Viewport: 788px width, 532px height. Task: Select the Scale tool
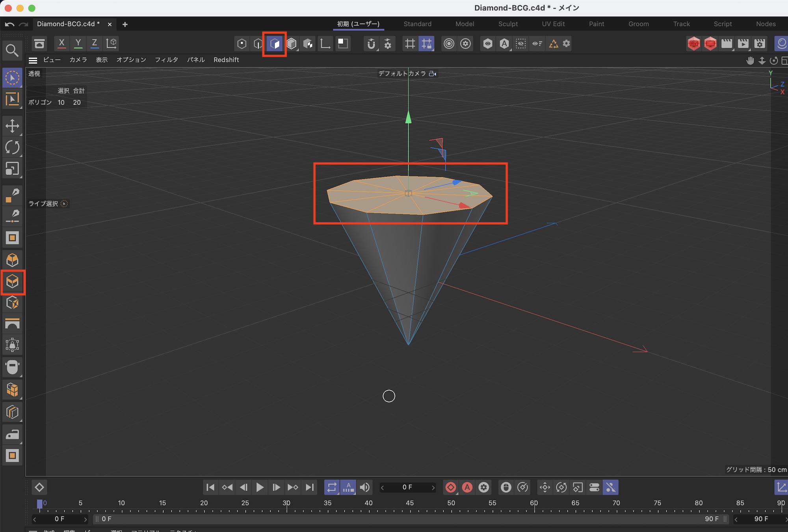click(x=12, y=169)
